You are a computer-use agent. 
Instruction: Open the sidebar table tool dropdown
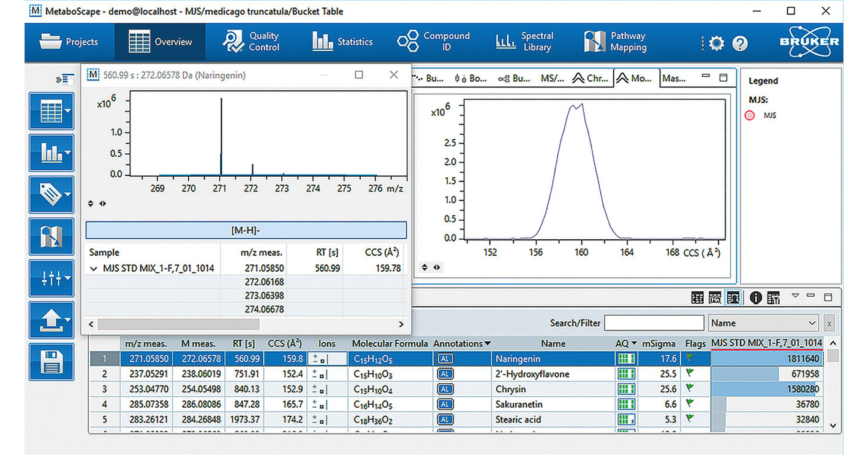click(x=51, y=111)
